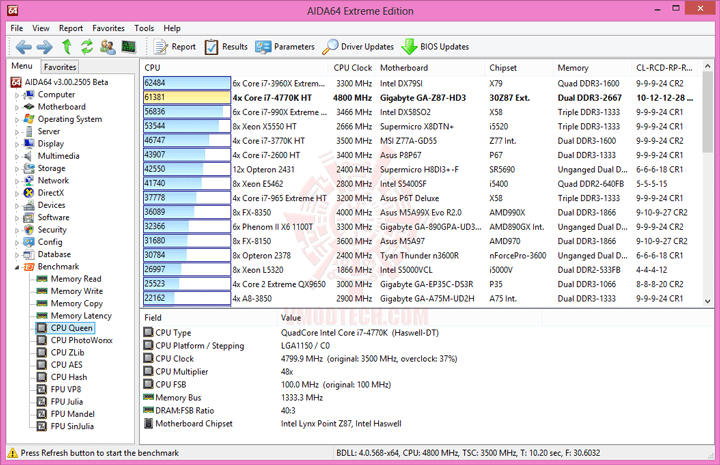The width and height of the screenshot is (720, 465).
Task: Select the Config icon in the tree
Action: click(x=29, y=242)
